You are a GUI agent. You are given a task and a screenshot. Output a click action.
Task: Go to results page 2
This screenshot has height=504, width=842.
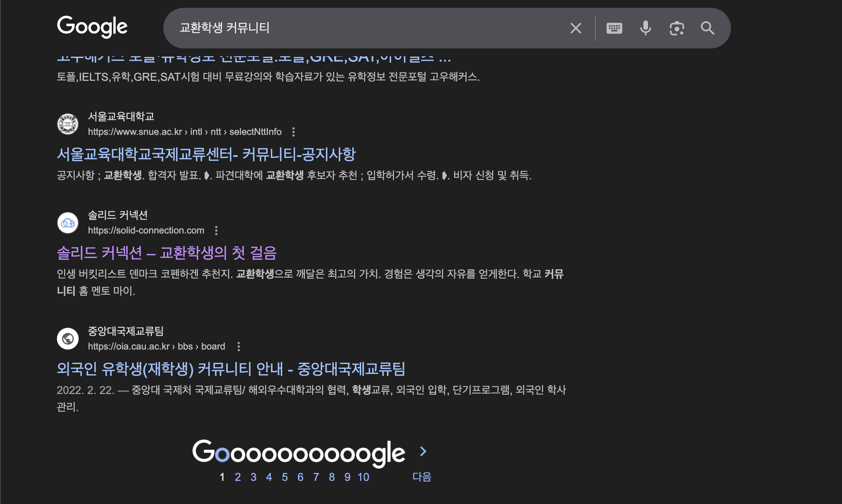click(238, 477)
